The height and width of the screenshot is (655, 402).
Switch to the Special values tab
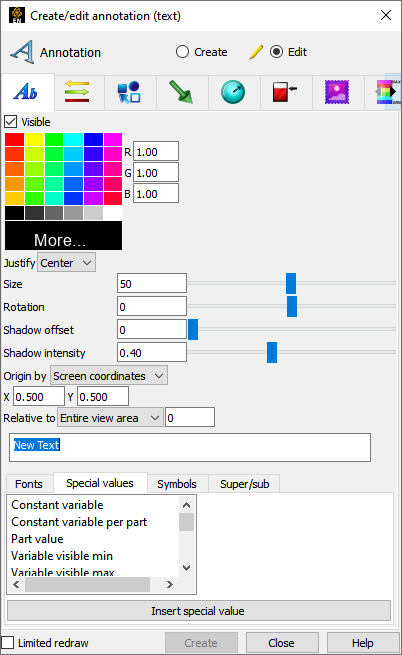[x=100, y=483]
